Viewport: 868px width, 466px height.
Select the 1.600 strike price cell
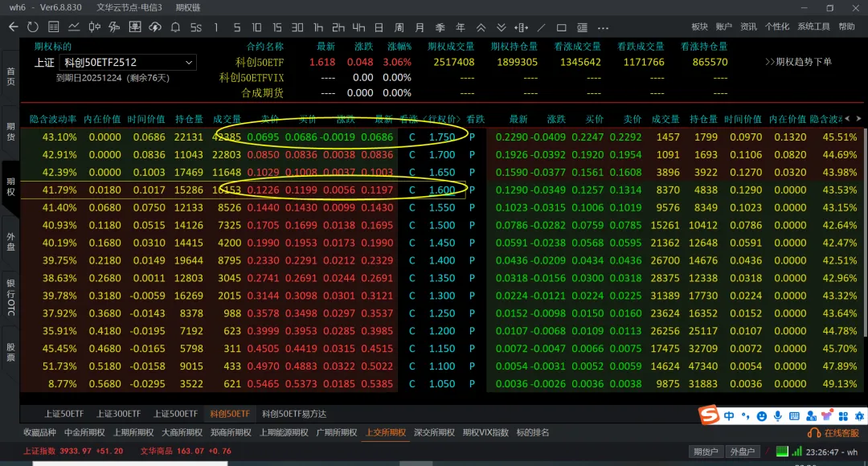pos(442,190)
